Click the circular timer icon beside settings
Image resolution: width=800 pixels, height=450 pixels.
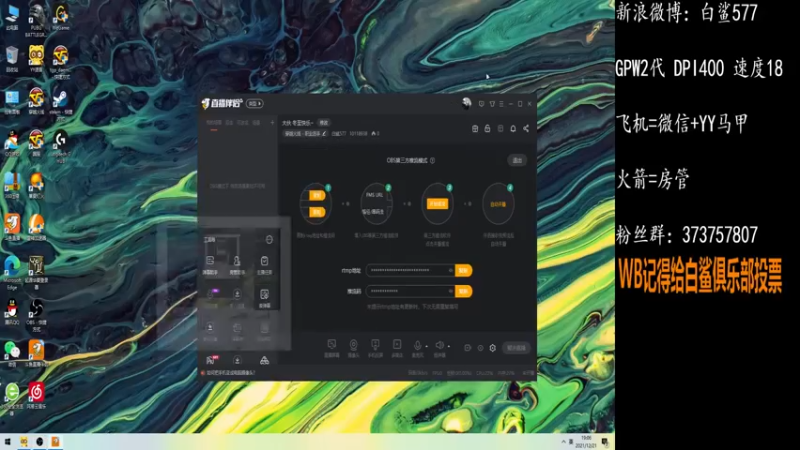[x=480, y=348]
